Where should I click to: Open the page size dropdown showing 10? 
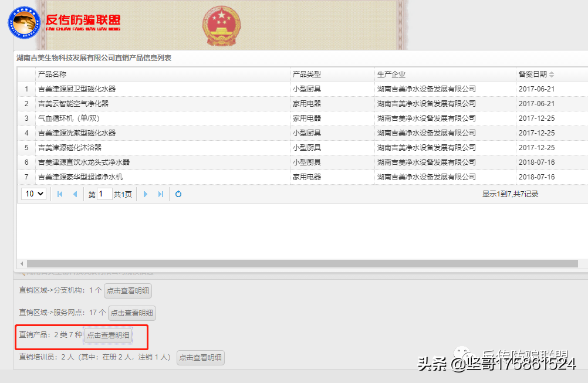[x=34, y=194]
